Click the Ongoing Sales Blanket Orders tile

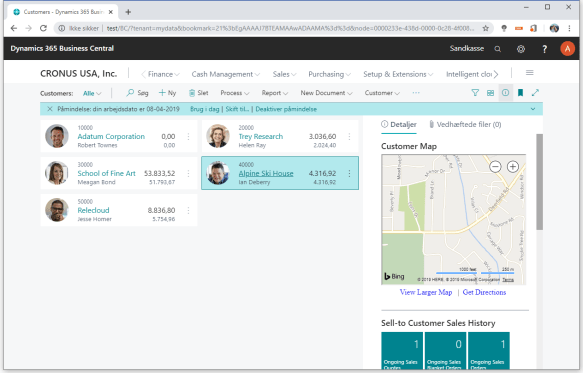[x=445, y=351]
